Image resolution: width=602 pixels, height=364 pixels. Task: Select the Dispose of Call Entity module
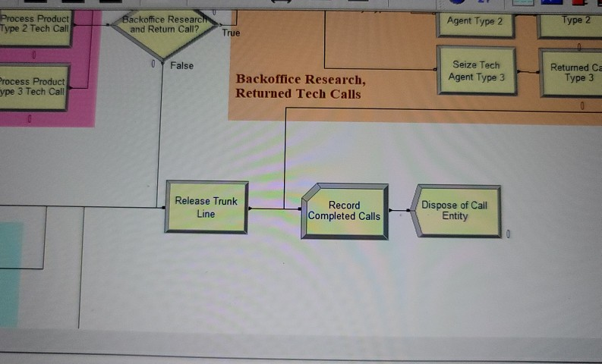[x=455, y=211]
